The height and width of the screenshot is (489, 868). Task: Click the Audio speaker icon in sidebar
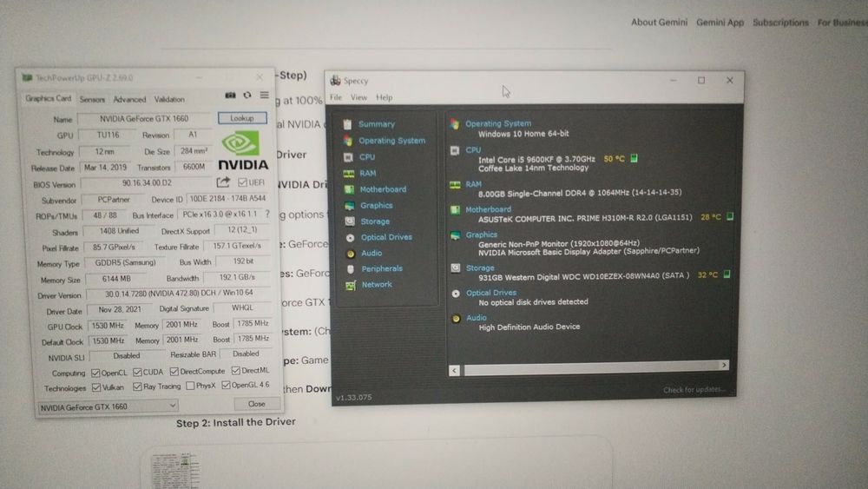tap(351, 254)
